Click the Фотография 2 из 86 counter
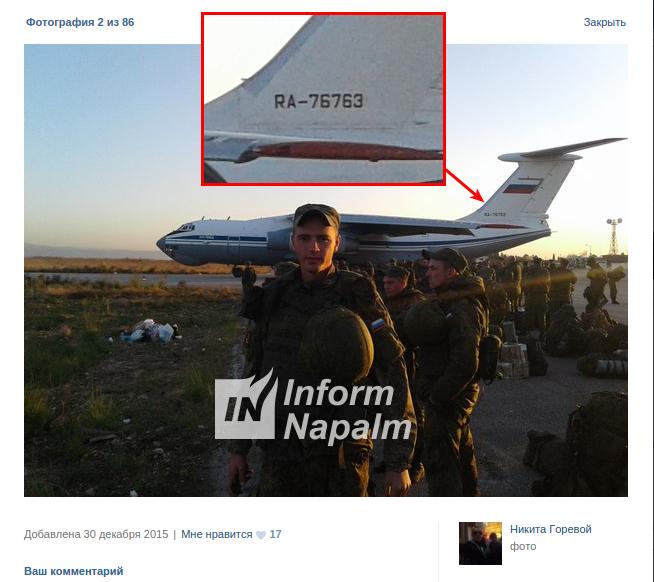 click(x=80, y=23)
